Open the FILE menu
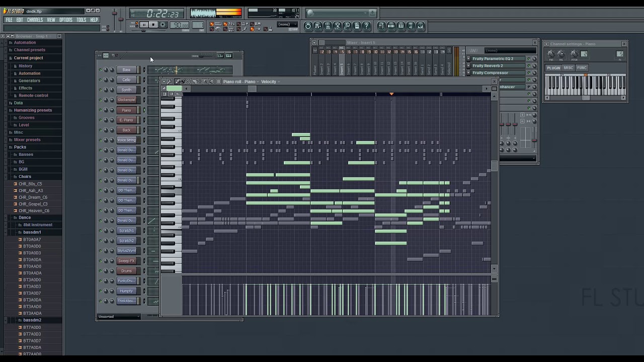This screenshot has height=362, width=644. click(9, 20)
